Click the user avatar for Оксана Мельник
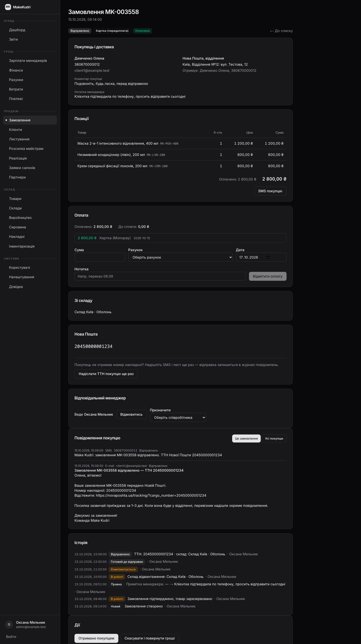The height and width of the screenshot is (644, 361). 9,624
